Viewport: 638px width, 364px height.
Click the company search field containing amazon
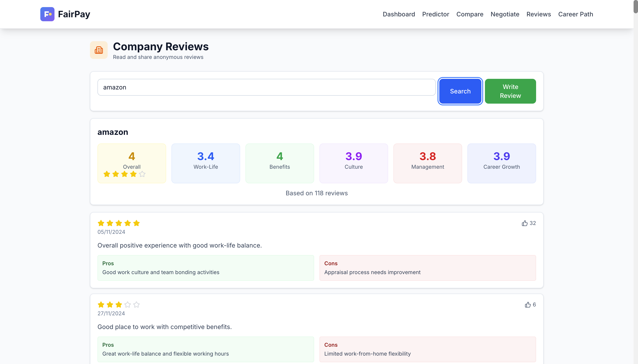tap(266, 87)
